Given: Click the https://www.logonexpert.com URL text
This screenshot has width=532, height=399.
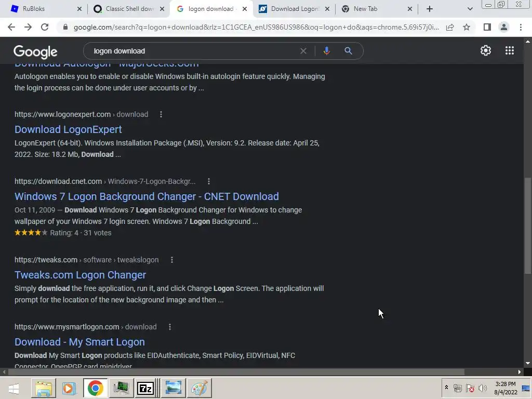Looking at the screenshot, I should 63,114.
